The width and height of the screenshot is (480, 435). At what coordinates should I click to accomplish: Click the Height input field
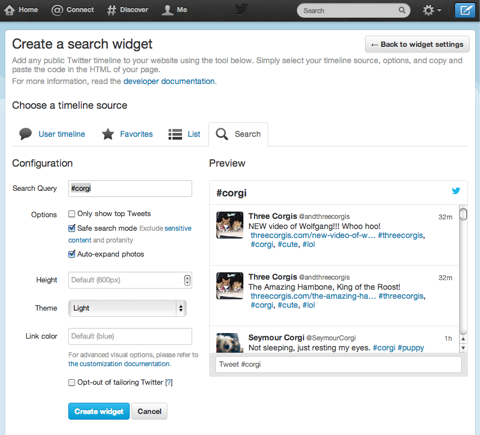click(130, 280)
